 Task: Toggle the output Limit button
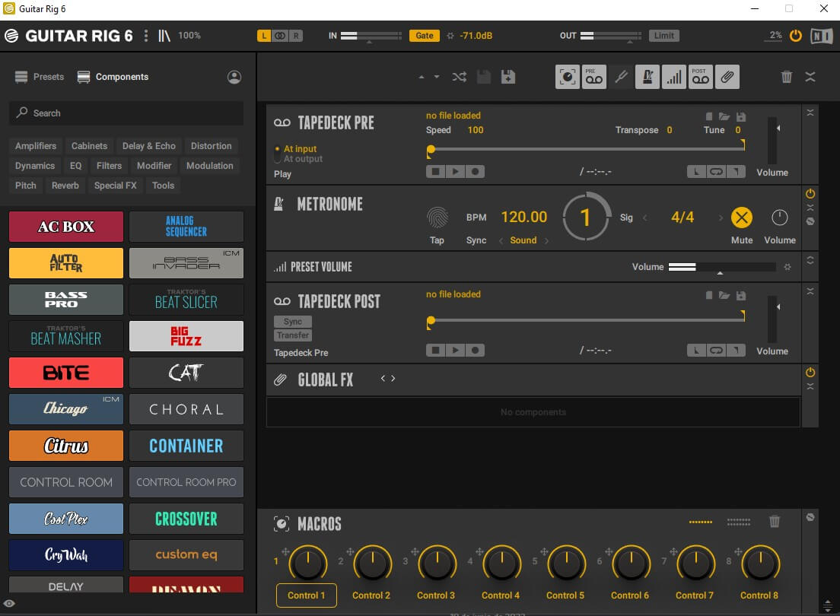coord(663,36)
